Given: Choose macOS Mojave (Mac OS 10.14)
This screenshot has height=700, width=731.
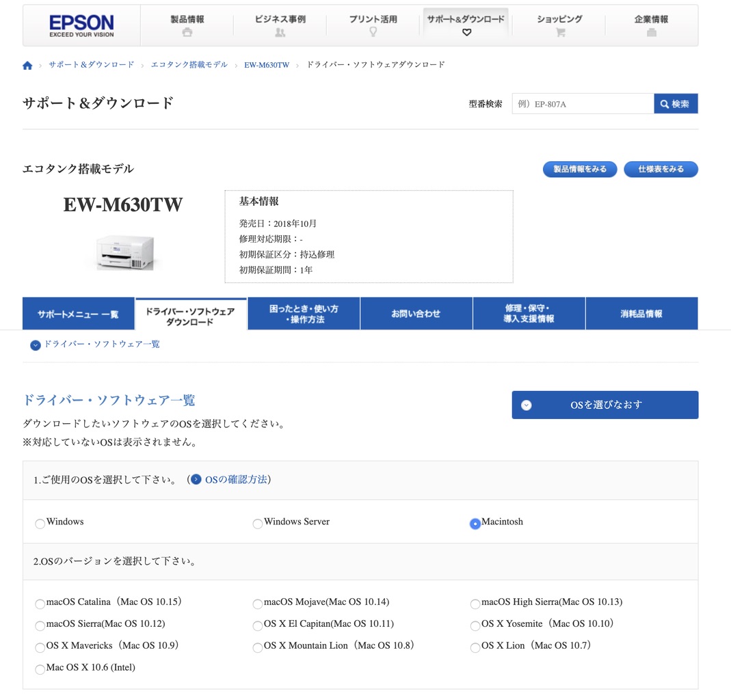Looking at the screenshot, I should coord(257,604).
